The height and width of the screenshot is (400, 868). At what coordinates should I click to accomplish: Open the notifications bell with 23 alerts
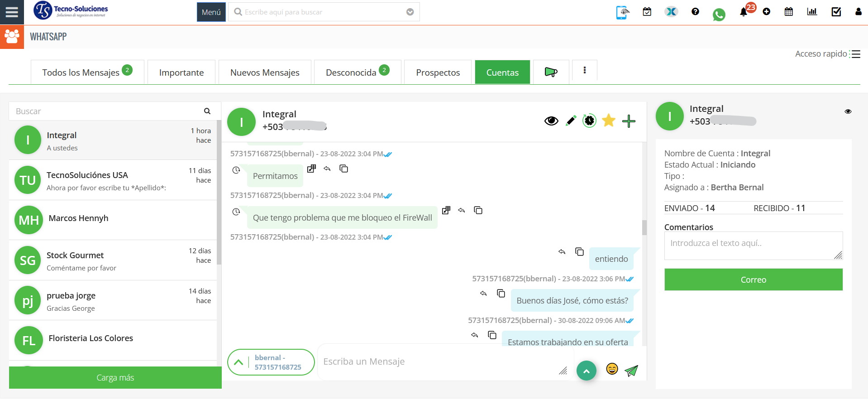click(743, 12)
